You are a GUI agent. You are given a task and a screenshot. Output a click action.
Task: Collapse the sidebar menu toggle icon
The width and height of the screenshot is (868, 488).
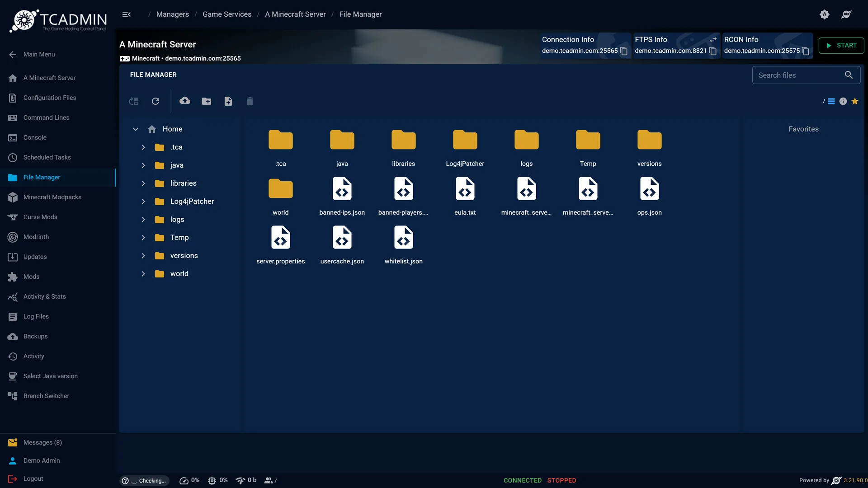[127, 14]
